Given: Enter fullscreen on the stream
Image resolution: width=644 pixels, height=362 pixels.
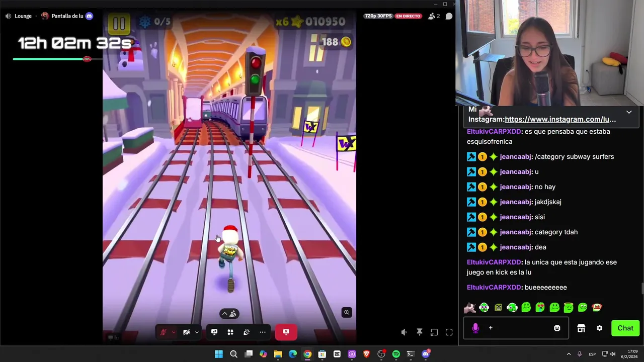Looking at the screenshot, I should [449, 332].
